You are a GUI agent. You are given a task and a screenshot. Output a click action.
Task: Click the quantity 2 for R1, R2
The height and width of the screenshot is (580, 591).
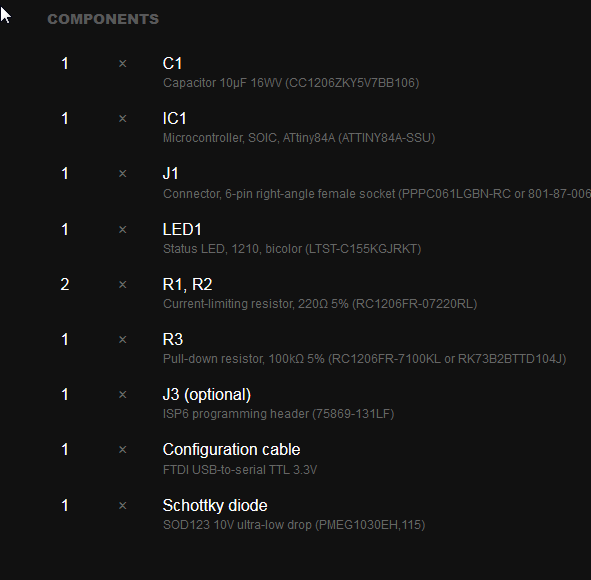coord(65,285)
